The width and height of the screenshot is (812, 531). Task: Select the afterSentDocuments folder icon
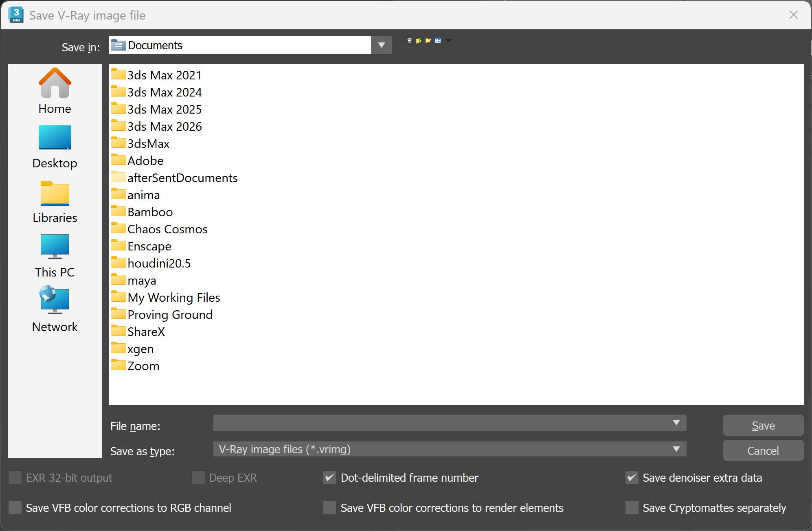pyautogui.click(x=119, y=177)
